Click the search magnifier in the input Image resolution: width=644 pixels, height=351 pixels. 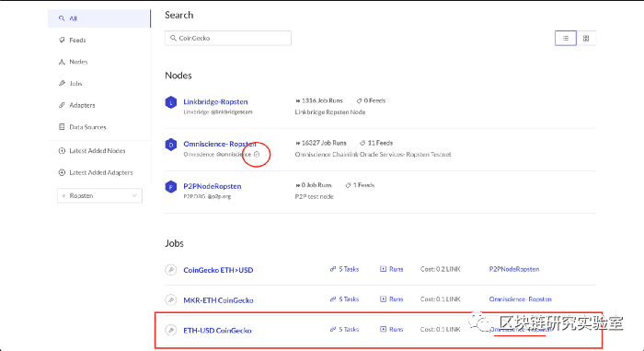(173, 39)
